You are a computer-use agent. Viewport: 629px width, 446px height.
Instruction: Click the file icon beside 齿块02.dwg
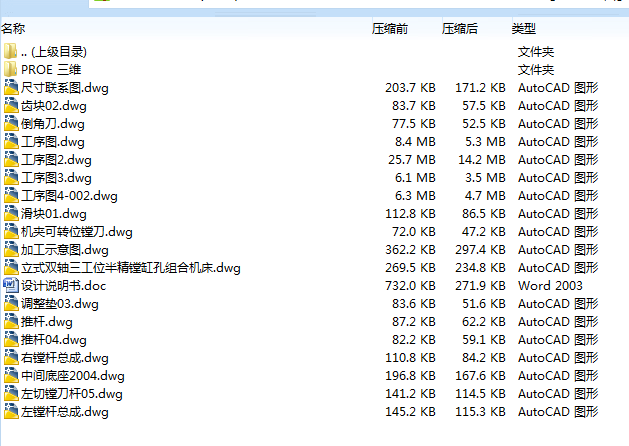click(x=11, y=105)
